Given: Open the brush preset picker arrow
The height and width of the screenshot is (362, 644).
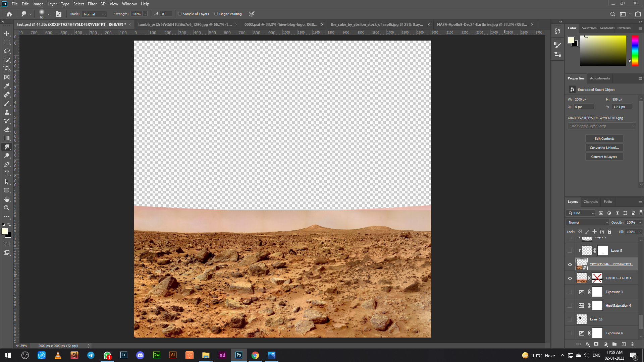Looking at the screenshot, I should [x=49, y=14].
